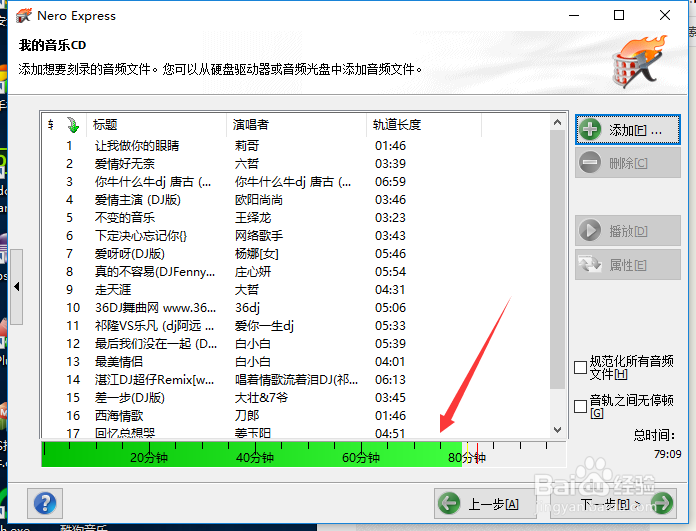Screen dimensions: 696x531
Task: Select track 36DJ舞曲网 www.36...
Action: (155, 308)
